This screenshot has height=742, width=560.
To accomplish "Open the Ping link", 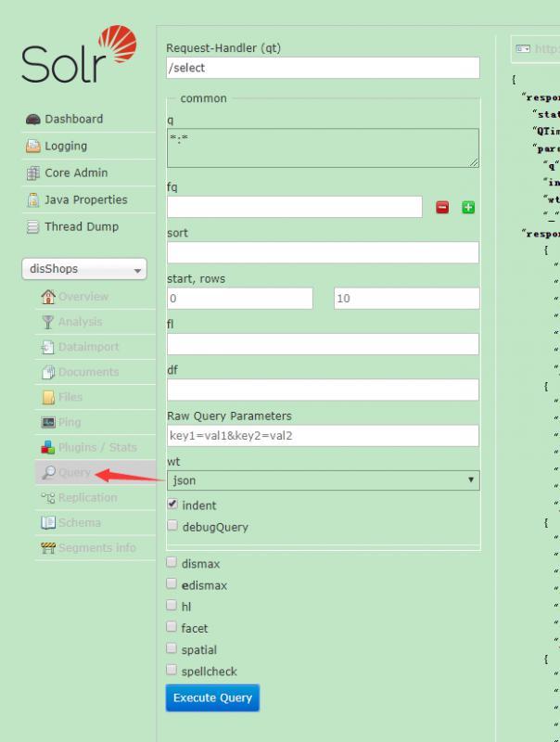I will (70, 422).
